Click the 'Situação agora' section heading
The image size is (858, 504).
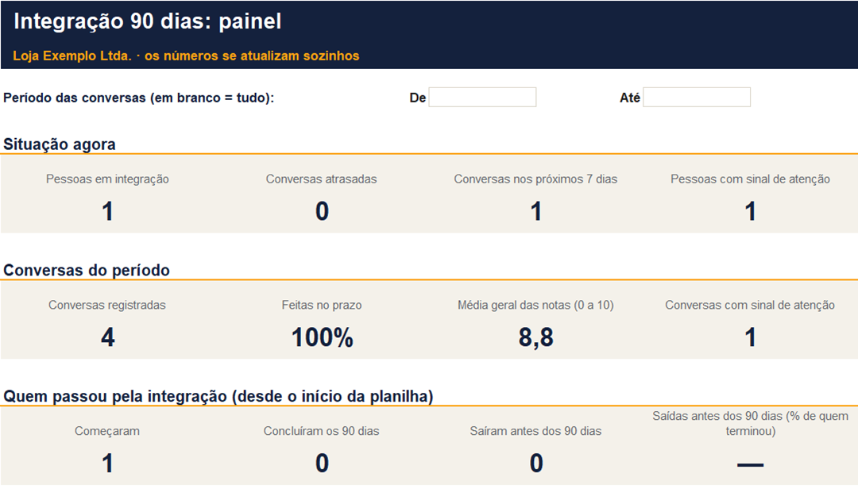tap(60, 144)
